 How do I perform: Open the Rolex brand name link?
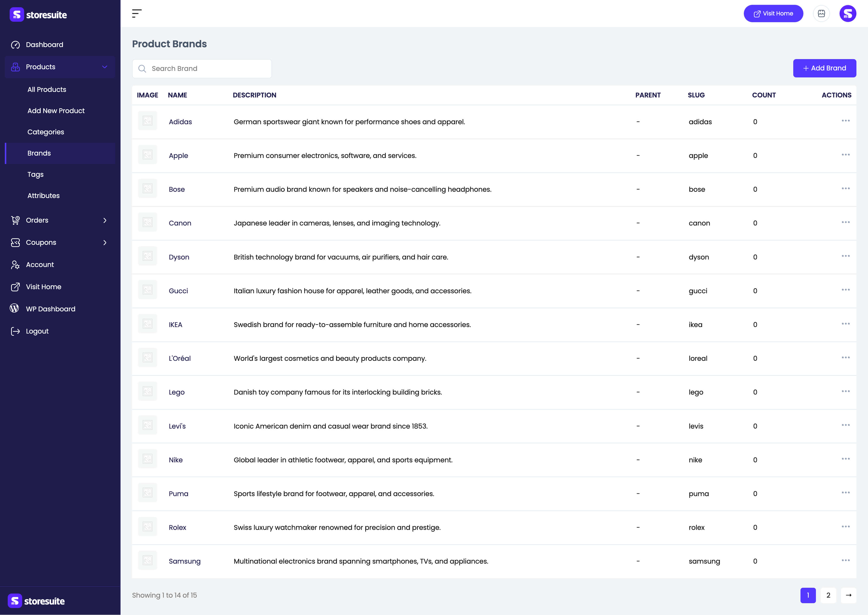point(177,527)
